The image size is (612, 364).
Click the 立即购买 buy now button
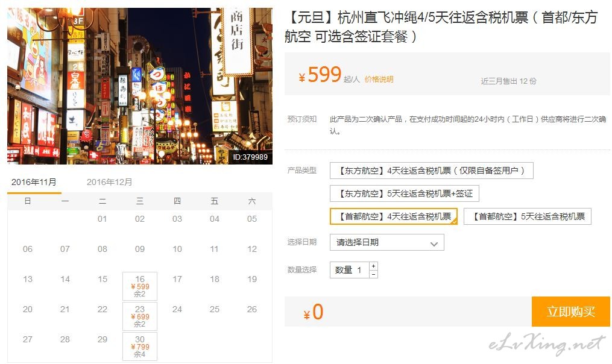click(x=570, y=312)
